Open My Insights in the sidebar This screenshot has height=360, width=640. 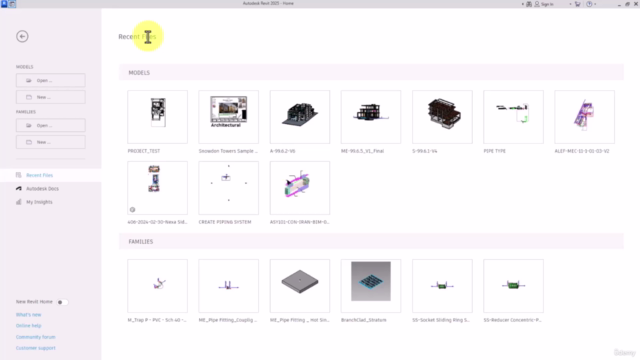tap(39, 202)
